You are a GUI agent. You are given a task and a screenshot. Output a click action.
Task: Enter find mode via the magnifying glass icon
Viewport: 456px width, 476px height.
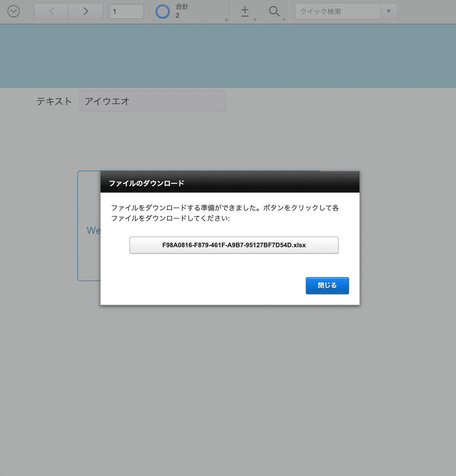pos(274,11)
